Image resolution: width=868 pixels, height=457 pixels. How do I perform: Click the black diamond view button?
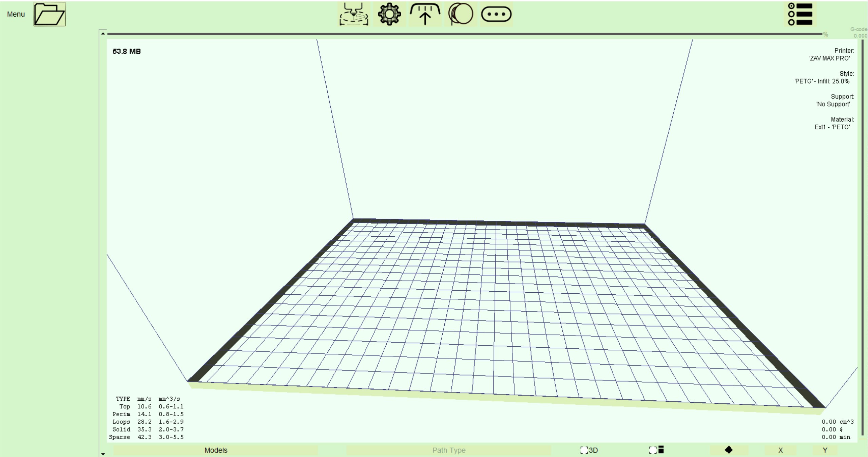click(x=728, y=450)
